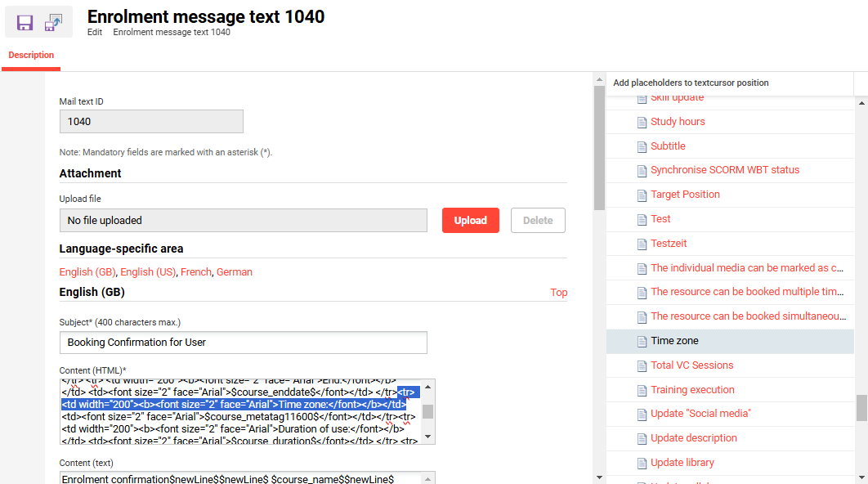Viewport: 868px width, 484px height.
Task: Click the placeholder list vertical scrollbar thumb
Action: [x=861, y=407]
